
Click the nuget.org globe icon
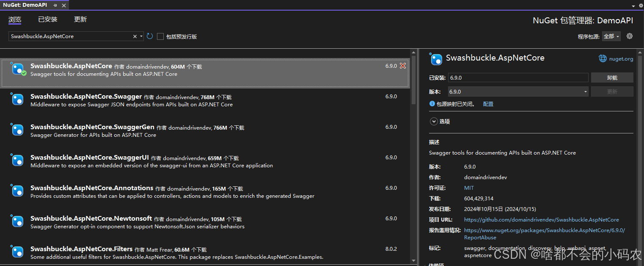[603, 58]
